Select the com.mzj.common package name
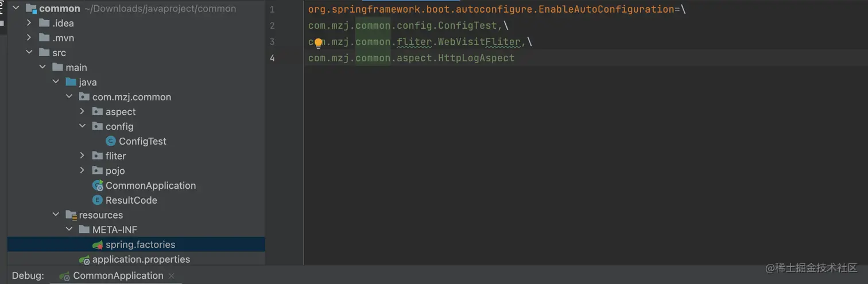This screenshot has height=284, width=868. [131, 97]
